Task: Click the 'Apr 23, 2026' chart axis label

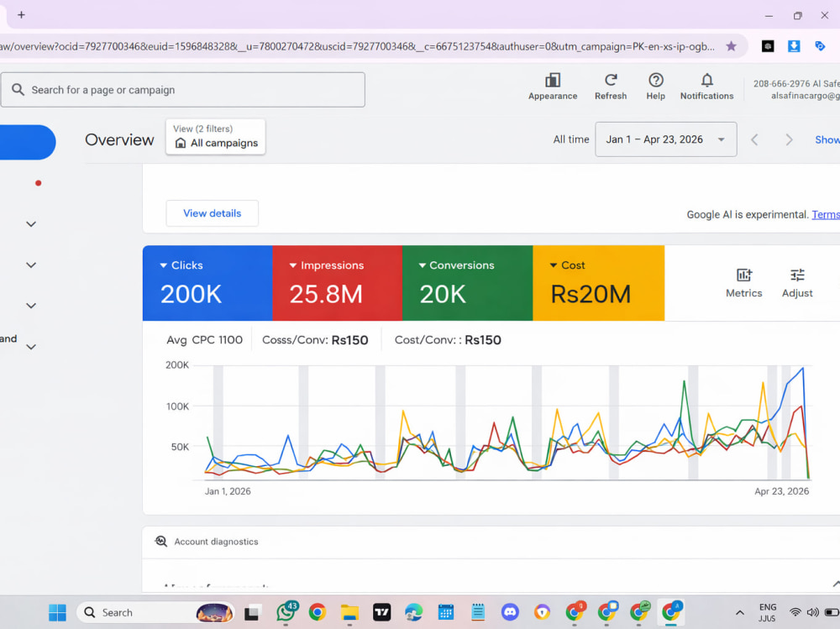Action: pos(781,490)
